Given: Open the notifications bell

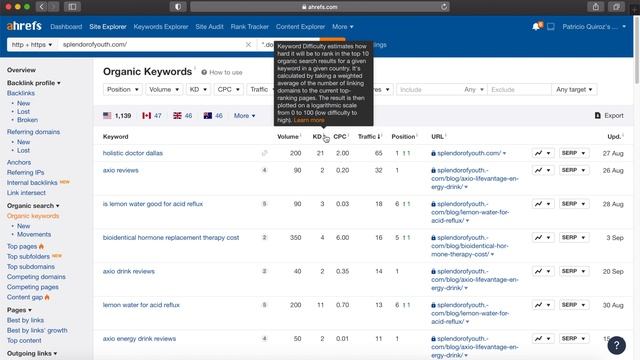Looking at the screenshot, I should click(537, 27).
